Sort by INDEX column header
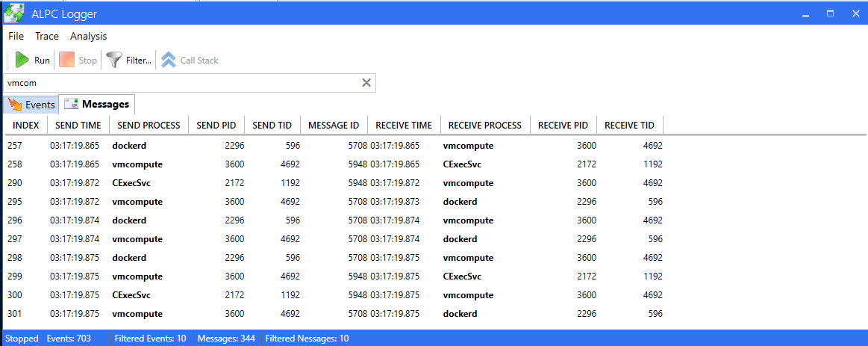868x346 pixels. (x=26, y=126)
